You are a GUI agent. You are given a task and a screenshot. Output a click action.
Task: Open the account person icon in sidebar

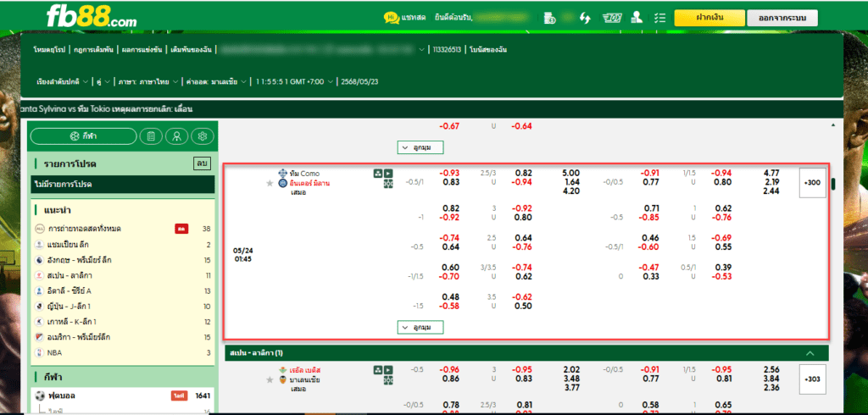[176, 136]
